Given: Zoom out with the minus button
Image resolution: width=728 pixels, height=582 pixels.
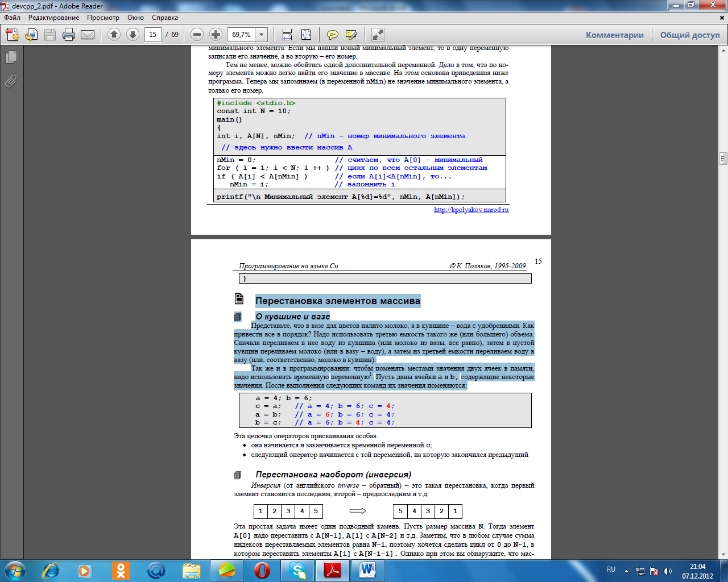Looking at the screenshot, I should (197, 35).
